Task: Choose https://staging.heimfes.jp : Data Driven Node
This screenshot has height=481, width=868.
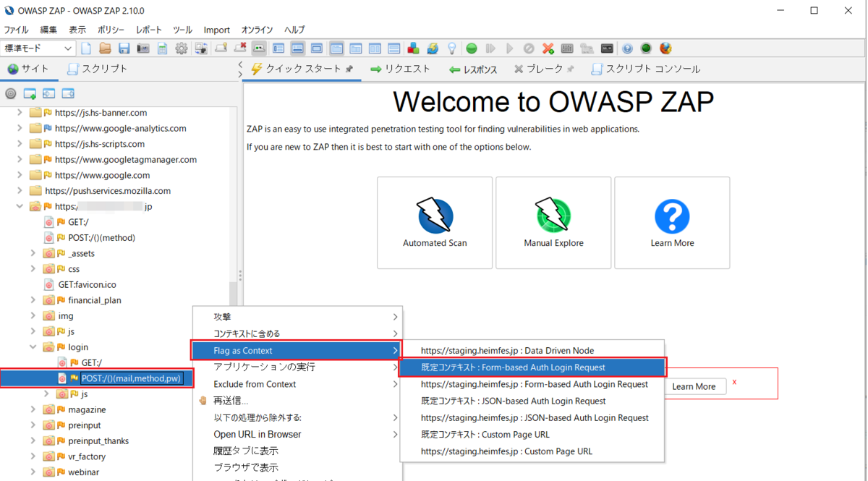Action: pyautogui.click(x=532, y=351)
